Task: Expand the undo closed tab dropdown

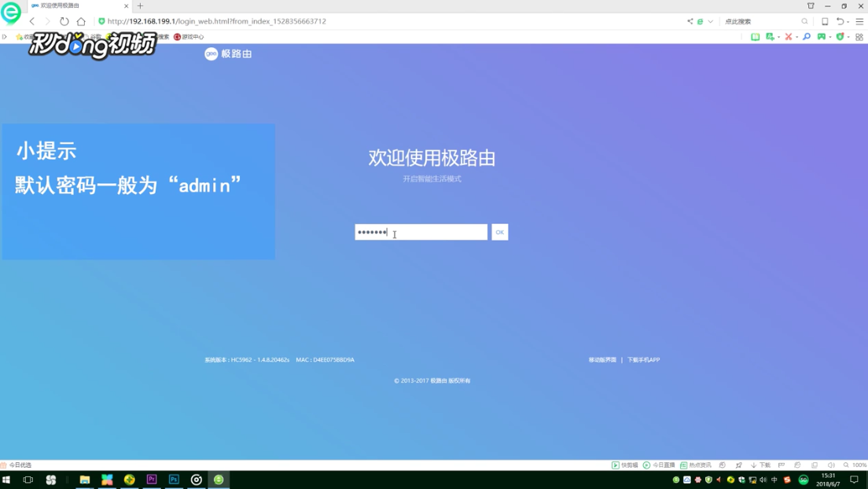Action: (x=848, y=22)
